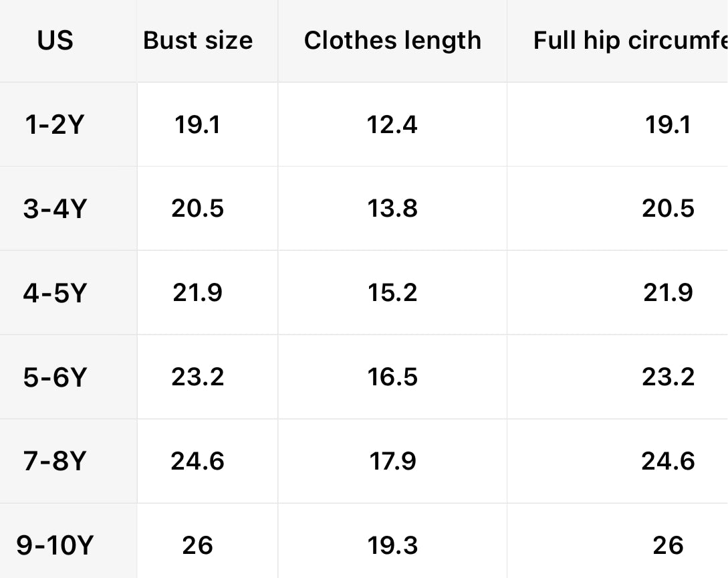Viewport: 728px width, 578px height.
Task: Select the 9-10Y size row label
Action: [x=55, y=546]
